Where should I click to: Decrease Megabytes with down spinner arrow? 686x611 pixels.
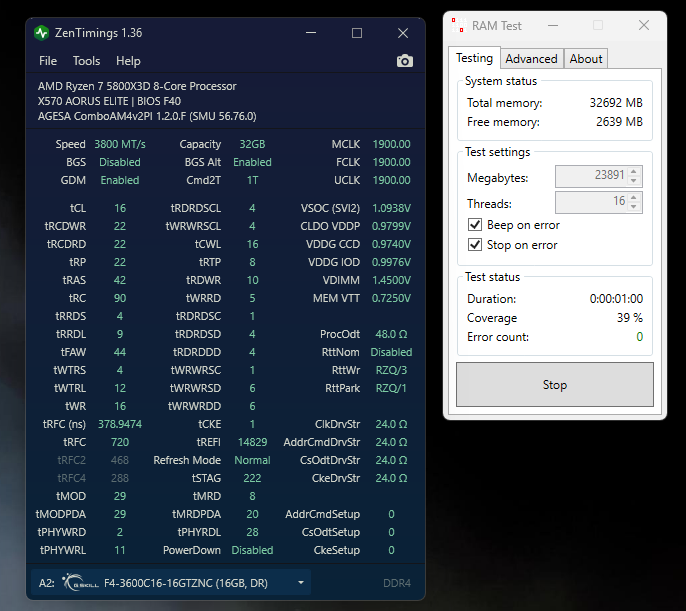[634, 181]
